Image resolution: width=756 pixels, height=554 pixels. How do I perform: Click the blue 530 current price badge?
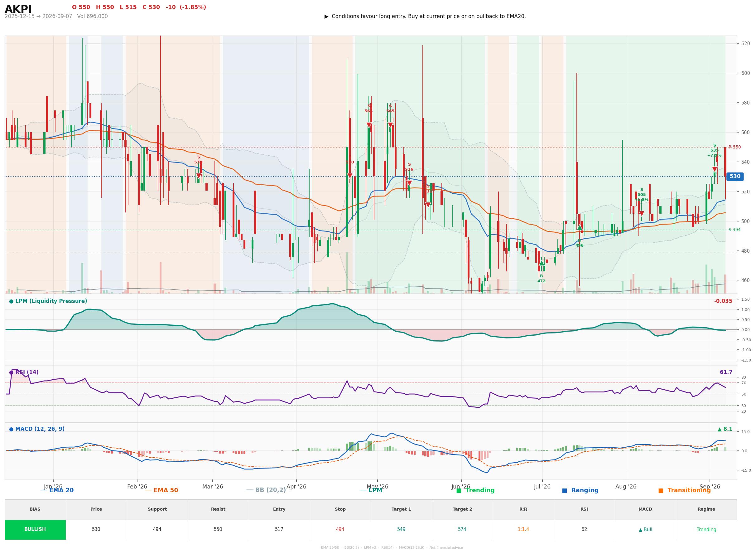point(734,176)
